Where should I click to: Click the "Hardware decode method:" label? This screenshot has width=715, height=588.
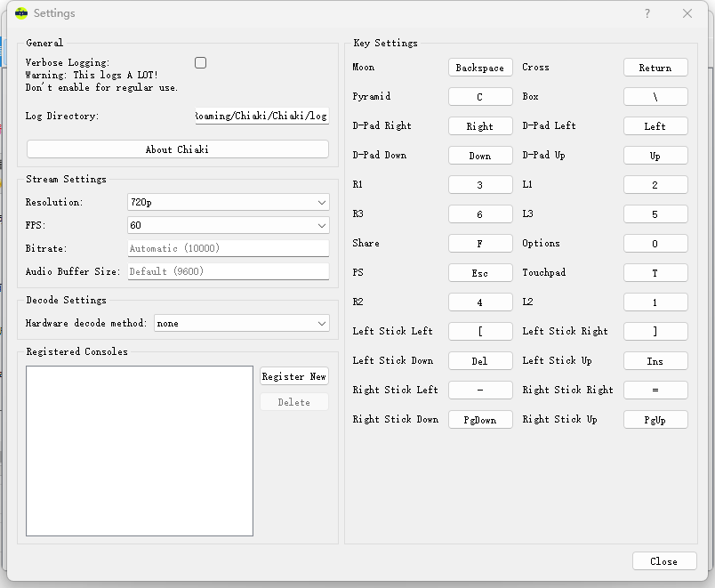point(86,323)
